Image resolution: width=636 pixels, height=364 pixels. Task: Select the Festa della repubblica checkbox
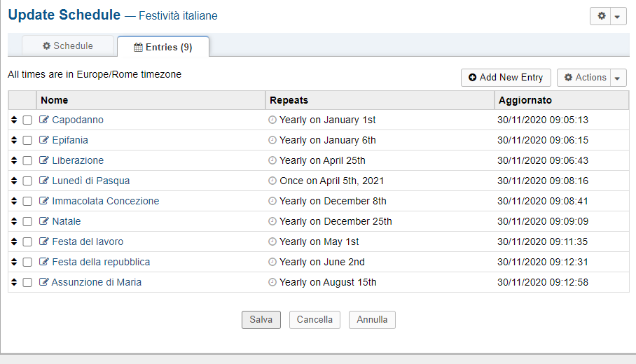27,262
